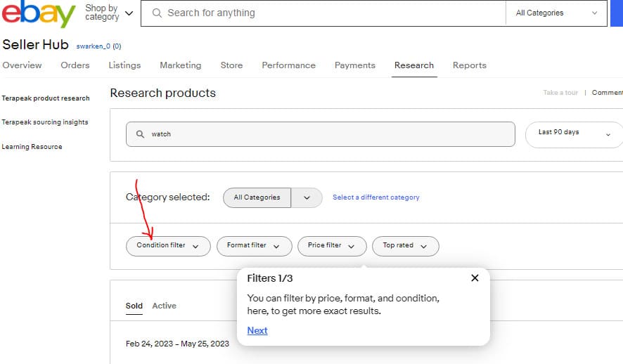Image resolution: width=623 pixels, height=364 pixels.
Task: Switch to the Active results tab
Action: tap(164, 306)
